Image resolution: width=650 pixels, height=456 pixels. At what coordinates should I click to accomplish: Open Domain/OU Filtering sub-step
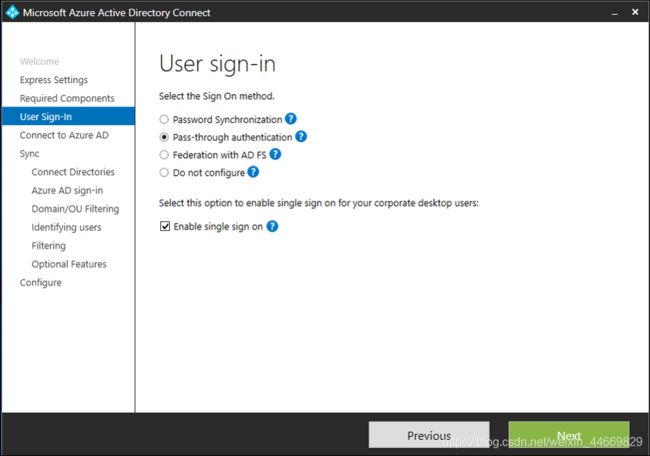[x=75, y=209]
